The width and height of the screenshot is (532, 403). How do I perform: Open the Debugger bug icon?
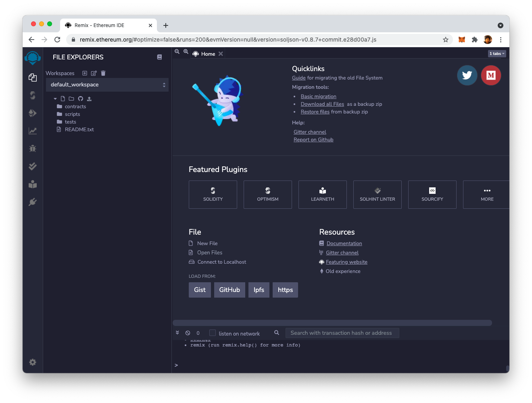33,149
